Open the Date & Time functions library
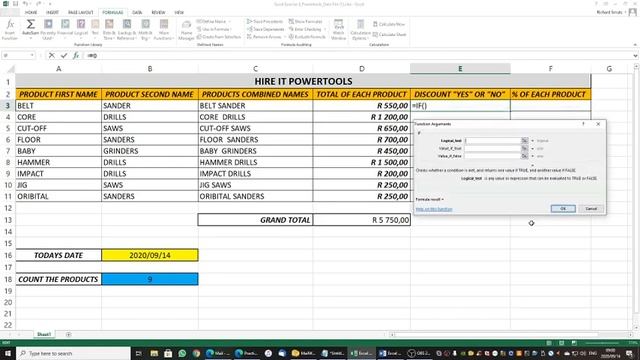The image size is (640, 360). (x=109, y=29)
